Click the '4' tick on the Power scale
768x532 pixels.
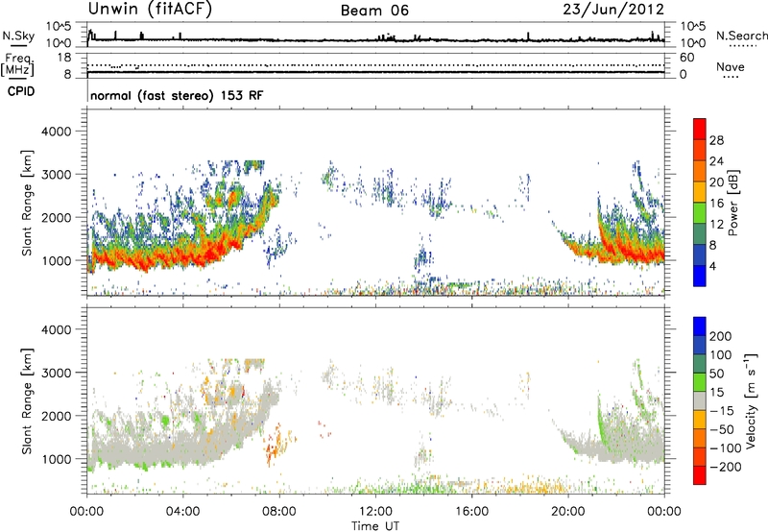click(712, 266)
